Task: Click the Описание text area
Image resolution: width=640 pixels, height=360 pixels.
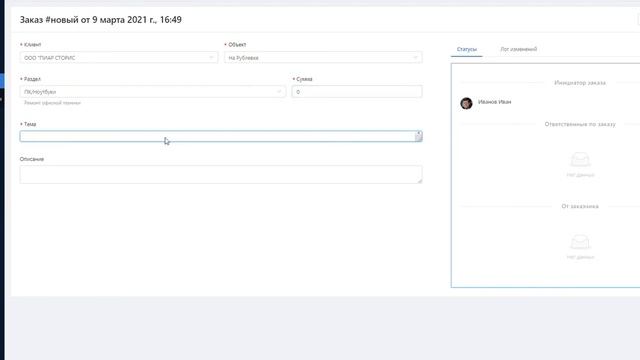Action: [x=221, y=174]
